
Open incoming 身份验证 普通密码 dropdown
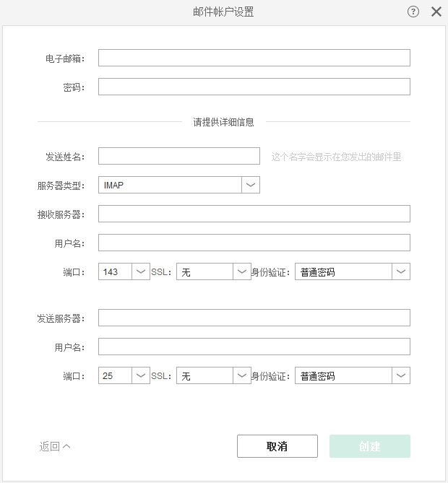(x=353, y=271)
